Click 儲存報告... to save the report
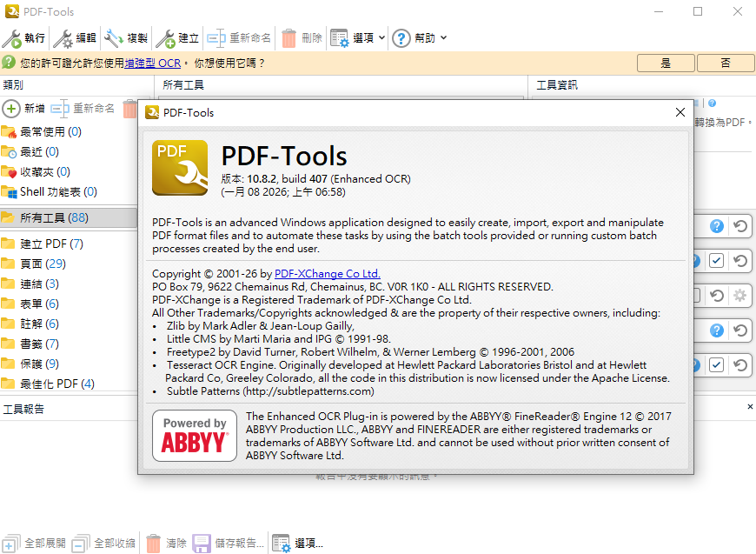The image size is (756, 554). [x=229, y=544]
